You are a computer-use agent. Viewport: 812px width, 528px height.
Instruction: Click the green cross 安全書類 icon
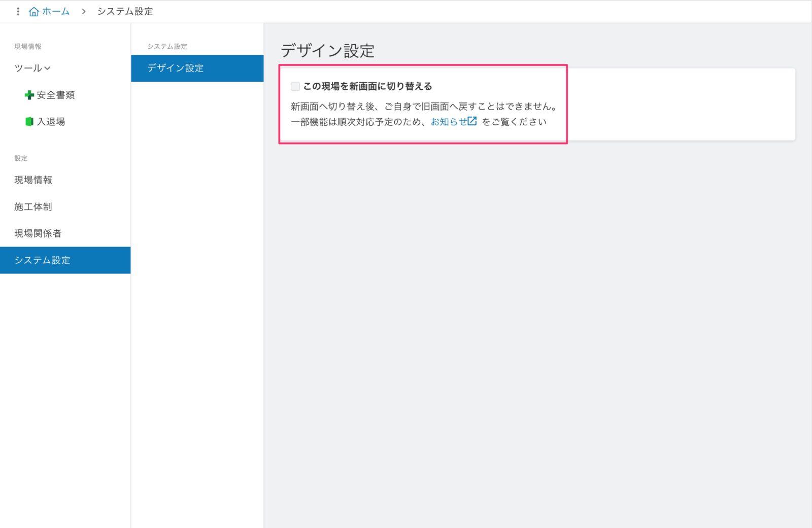(29, 95)
